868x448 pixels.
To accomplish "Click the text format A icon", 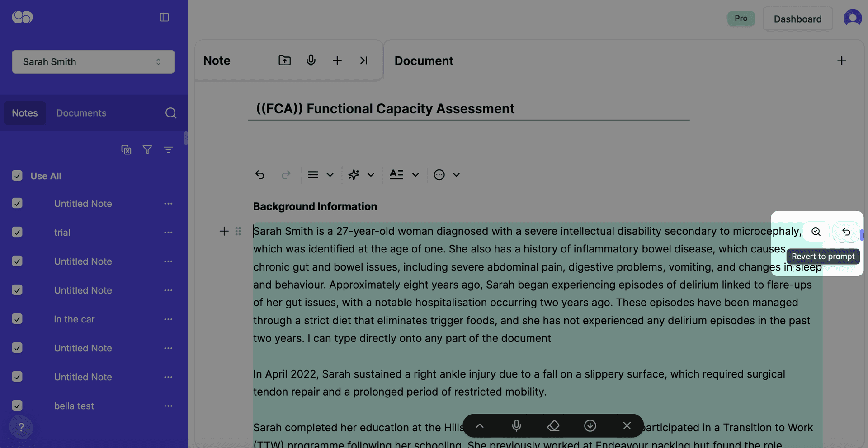I will tap(396, 174).
